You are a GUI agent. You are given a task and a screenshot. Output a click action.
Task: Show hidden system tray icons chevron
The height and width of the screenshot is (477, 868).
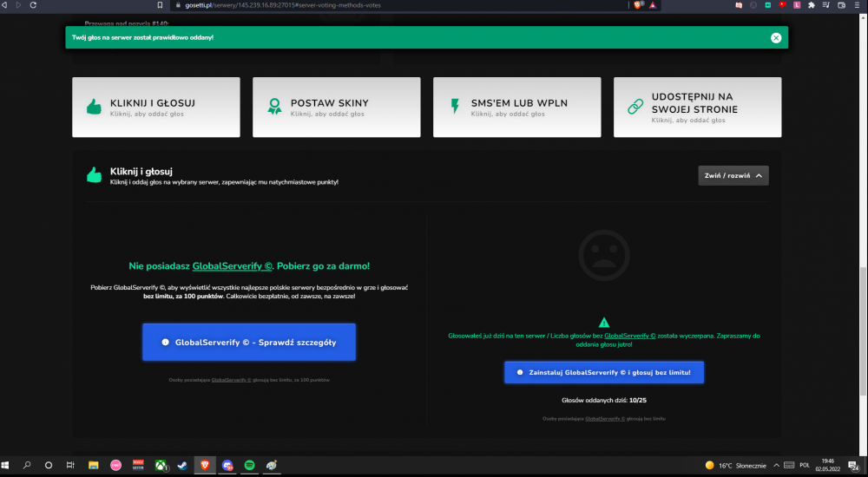pyautogui.click(x=776, y=466)
